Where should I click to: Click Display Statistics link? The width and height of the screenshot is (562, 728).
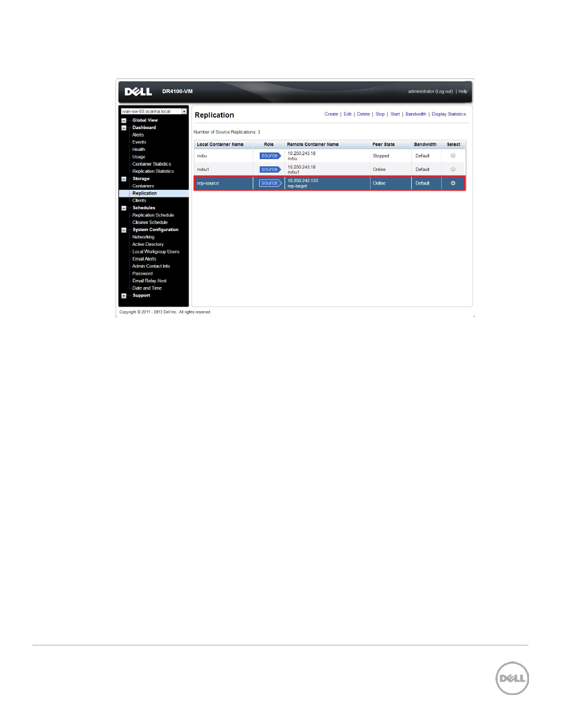(449, 114)
